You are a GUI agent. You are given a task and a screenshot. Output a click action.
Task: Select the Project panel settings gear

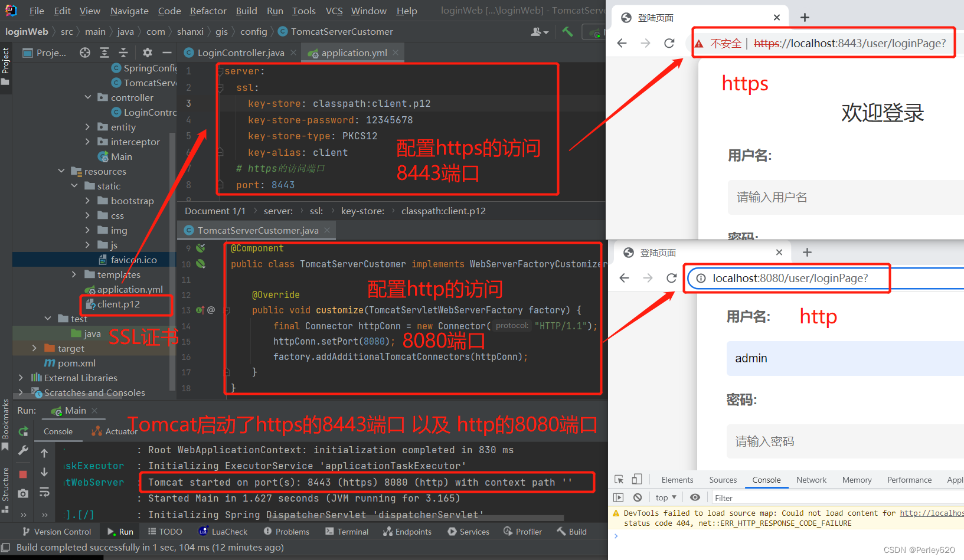147,53
